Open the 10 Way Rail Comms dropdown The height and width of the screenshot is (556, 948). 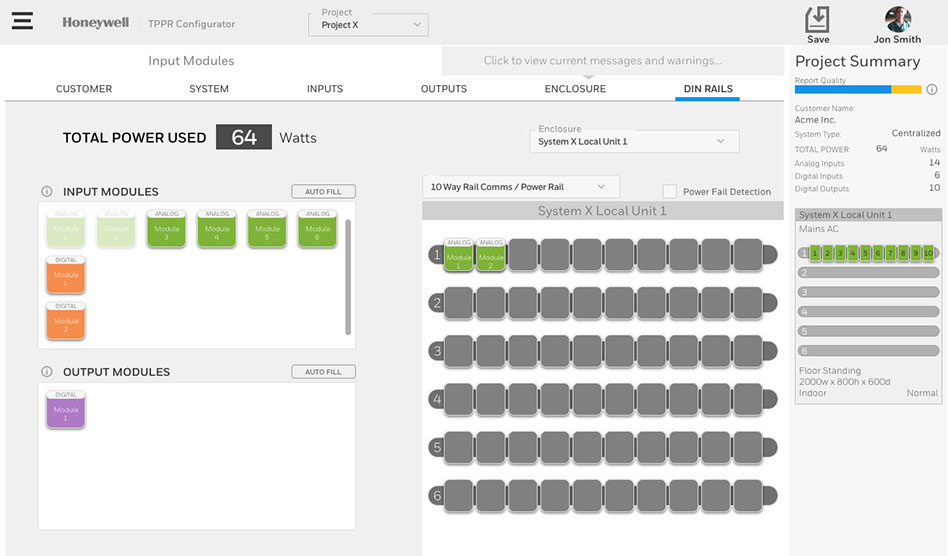tap(520, 187)
